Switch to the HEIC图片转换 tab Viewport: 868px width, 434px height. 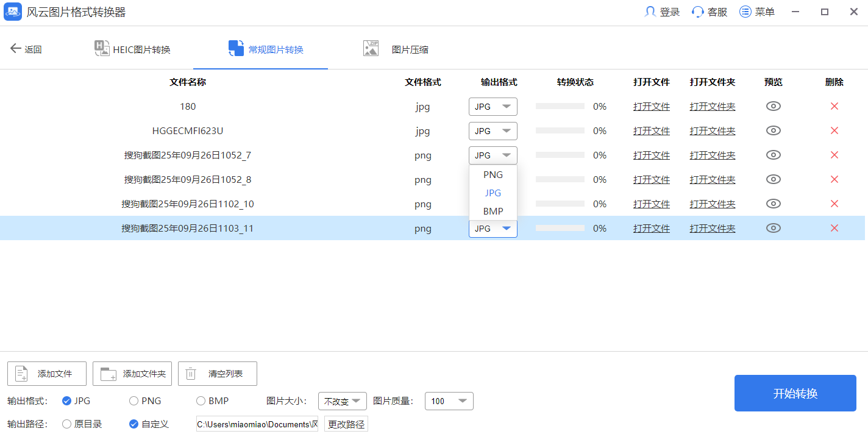click(x=132, y=48)
